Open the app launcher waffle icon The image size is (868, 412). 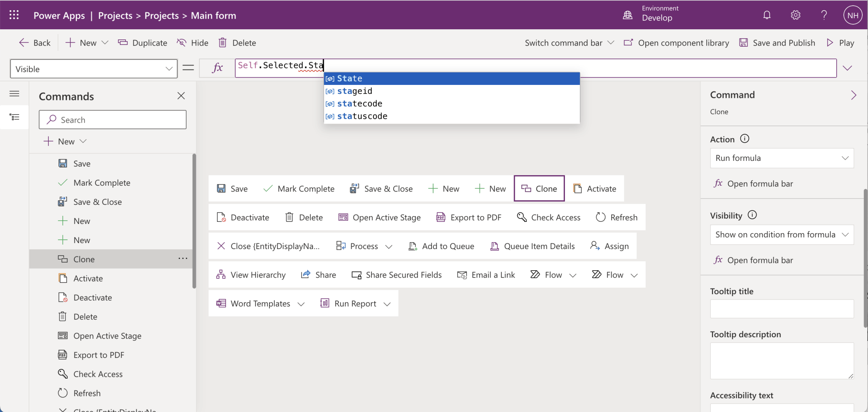coord(14,15)
